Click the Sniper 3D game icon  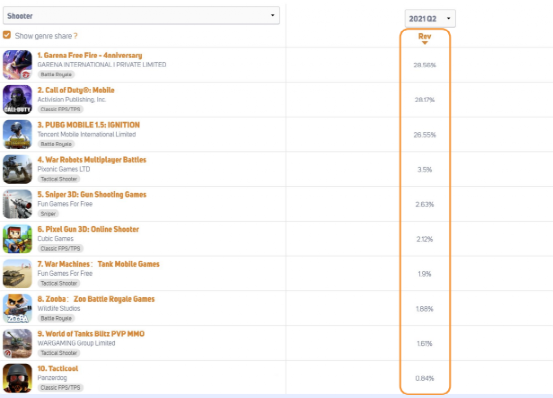(x=17, y=204)
